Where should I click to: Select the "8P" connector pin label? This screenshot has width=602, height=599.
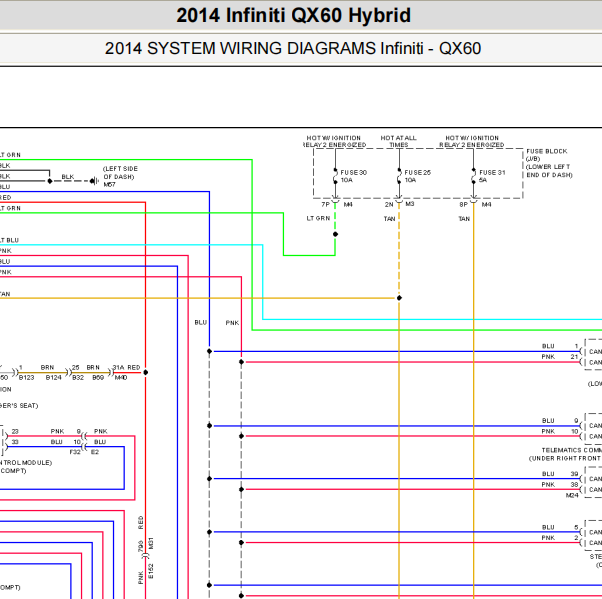(463, 205)
